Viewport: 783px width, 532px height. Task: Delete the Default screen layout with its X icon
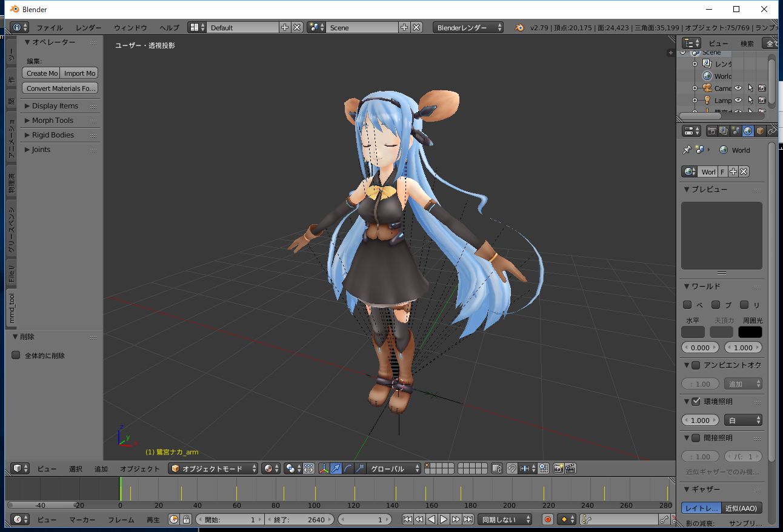click(x=297, y=27)
